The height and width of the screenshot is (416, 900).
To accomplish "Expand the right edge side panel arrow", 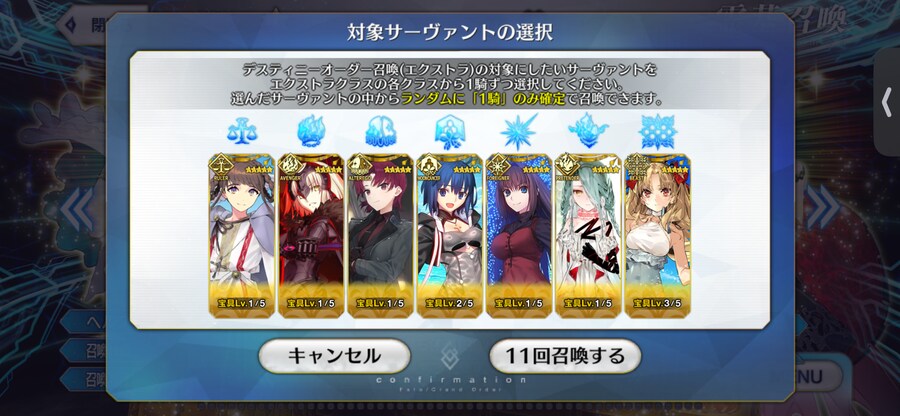I will (887, 103).
